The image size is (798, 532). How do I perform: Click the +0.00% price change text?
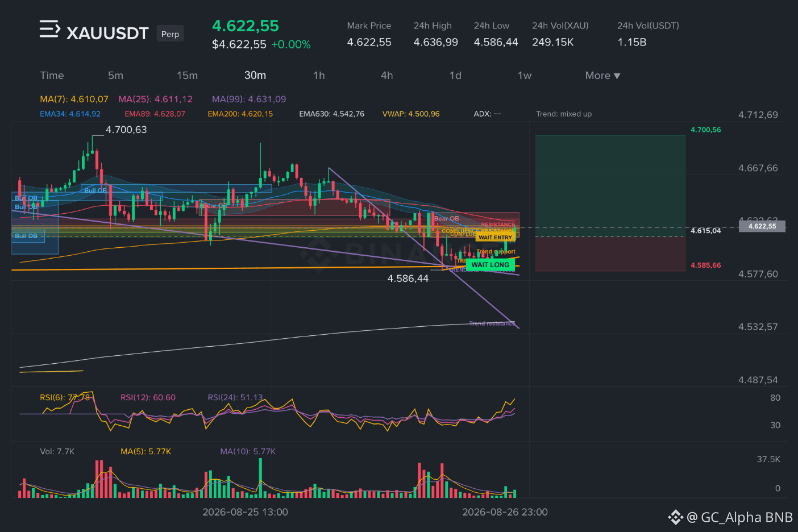point(291,44)
